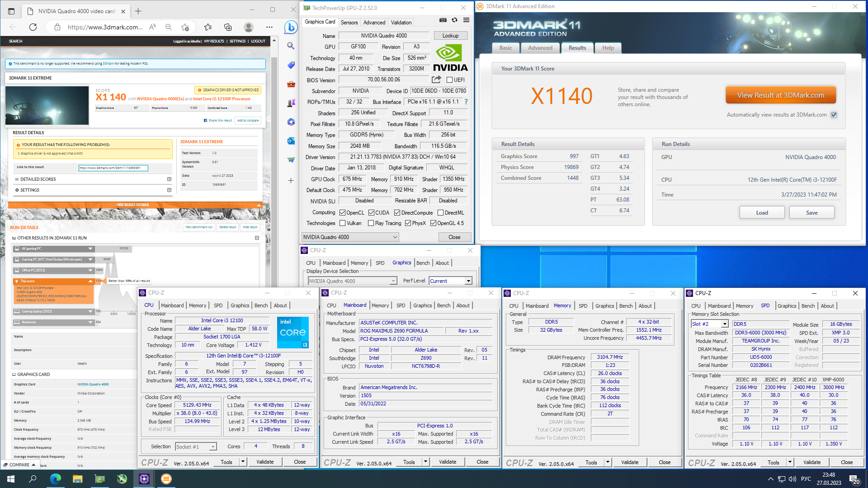Click Save button in 3DMark 11
The width and height of the screenshot is (868, 488).
pyautogui.click(x=811, y=213)
